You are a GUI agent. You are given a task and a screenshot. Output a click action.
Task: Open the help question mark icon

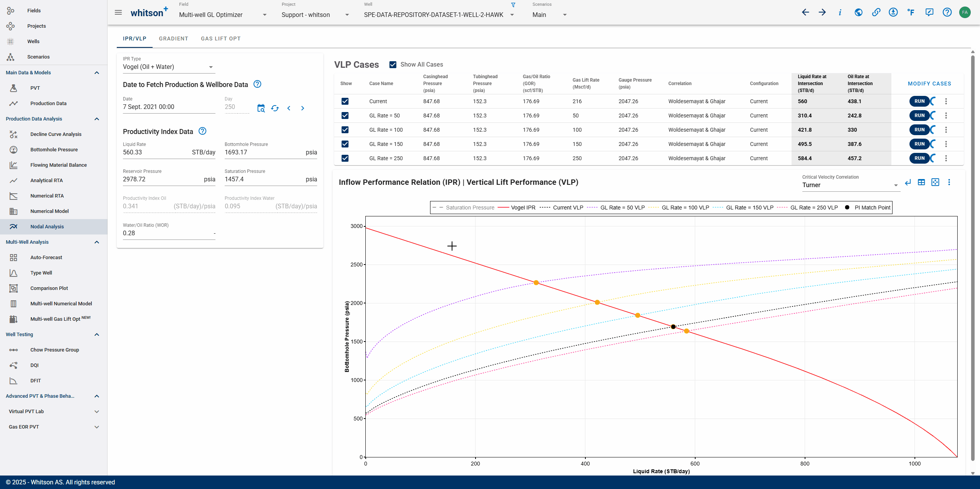[947, 12]
